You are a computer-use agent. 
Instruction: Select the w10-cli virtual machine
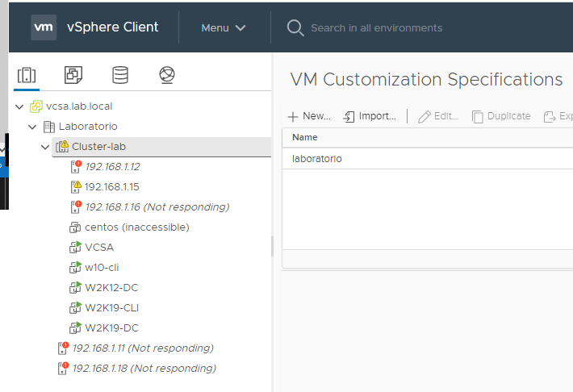pyautogui.click(x=102, y=268)
